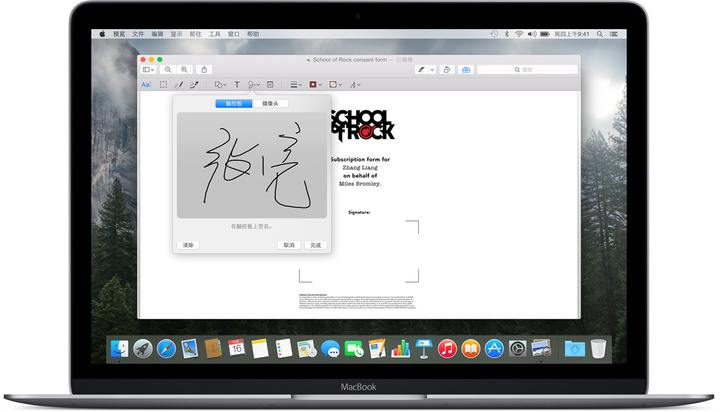Expand the line style dropdown
Viewport: 720px width, 412px height.
pyautogui.click(x=296, y=85)
